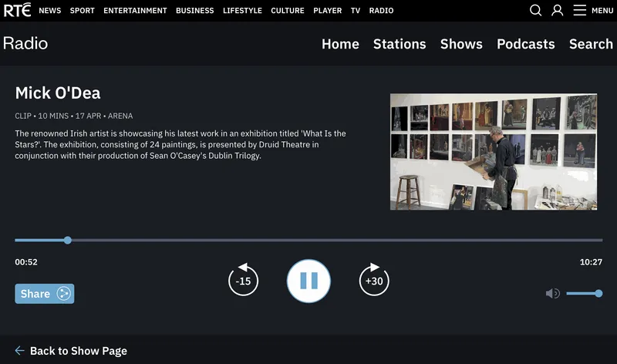
Task: Open the News menu item
Action: (50, 11)
